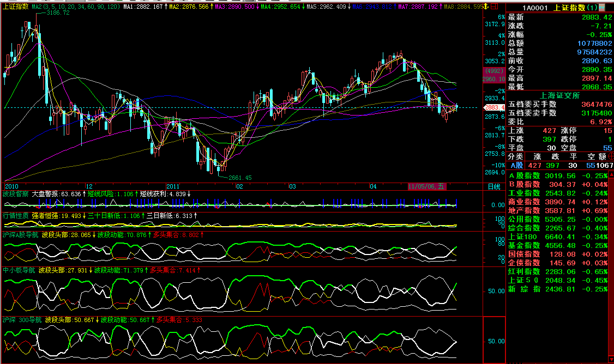The image size is (614, 364).
Task: Select the 波段督察 indicator label
Action: 16,194
